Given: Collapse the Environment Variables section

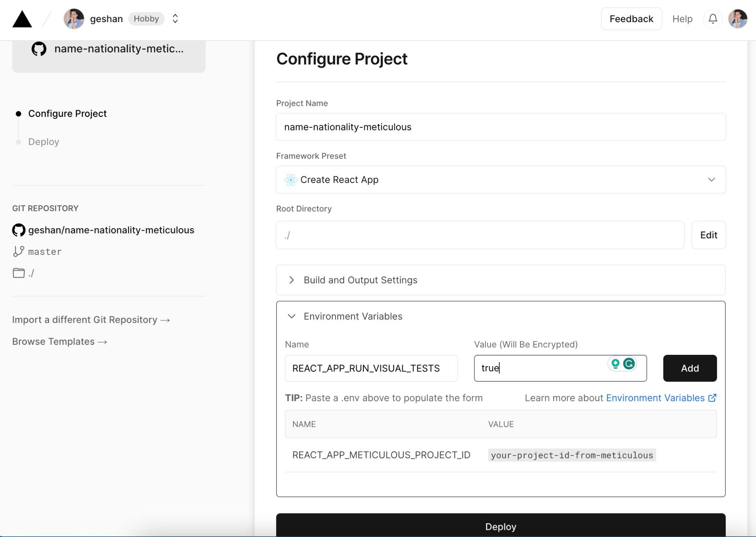Looking at the screenshot, I should 353,316.
